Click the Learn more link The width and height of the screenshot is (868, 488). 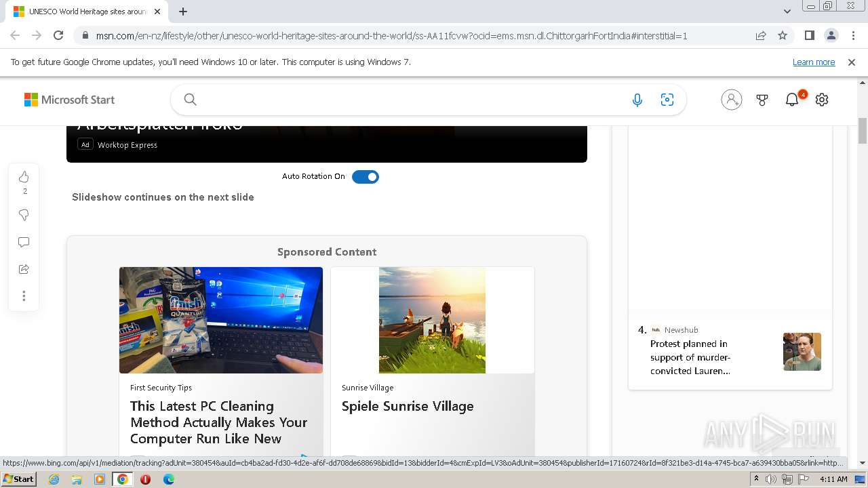click(814, 62)
